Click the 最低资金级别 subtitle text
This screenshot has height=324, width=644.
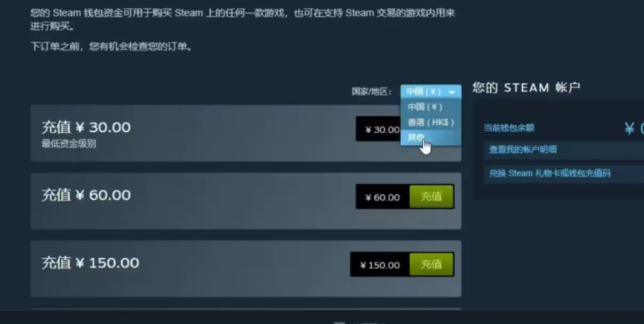click(69, 143)
